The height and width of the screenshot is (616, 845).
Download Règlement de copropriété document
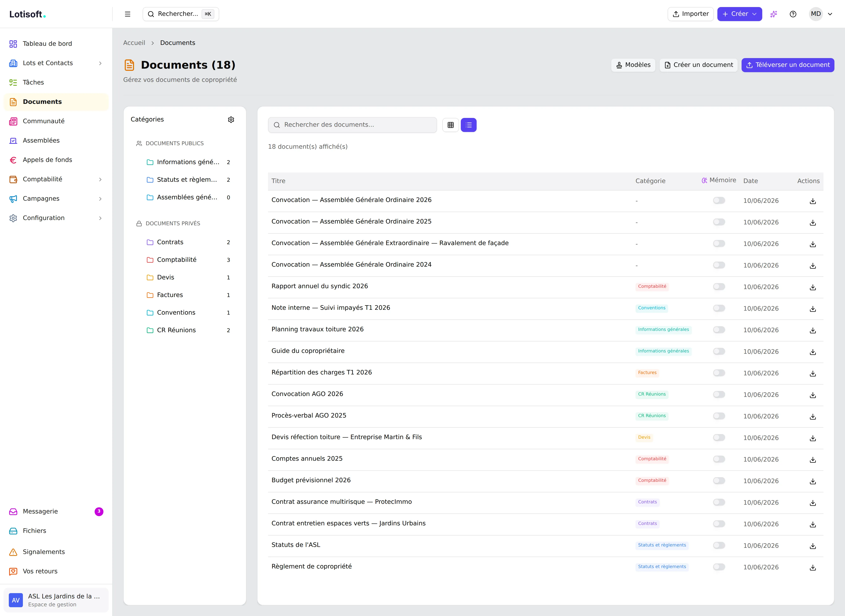coord(813,568)
